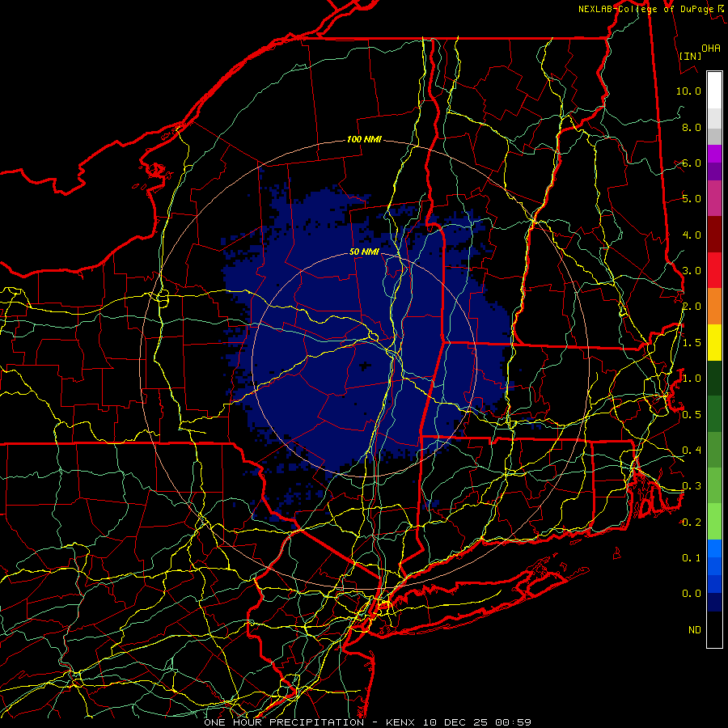Click the '0.3' legend label
Screen dimensions: 728x728
pyautogui.click(x=692, y=485)
